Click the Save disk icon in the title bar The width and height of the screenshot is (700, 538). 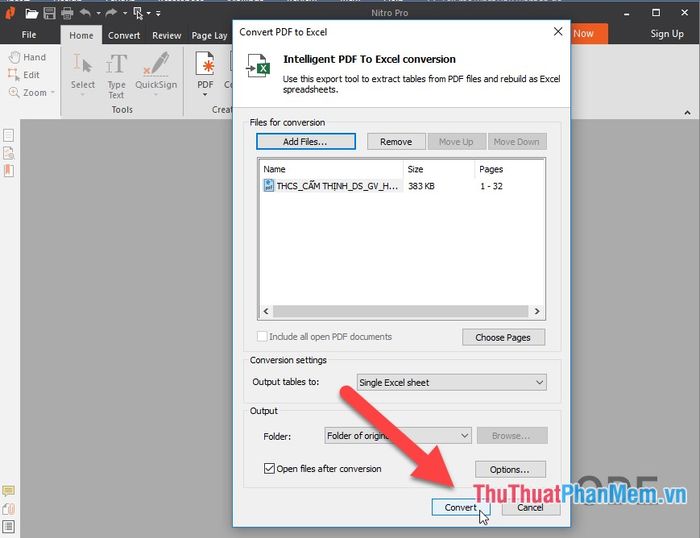point(50,13)
